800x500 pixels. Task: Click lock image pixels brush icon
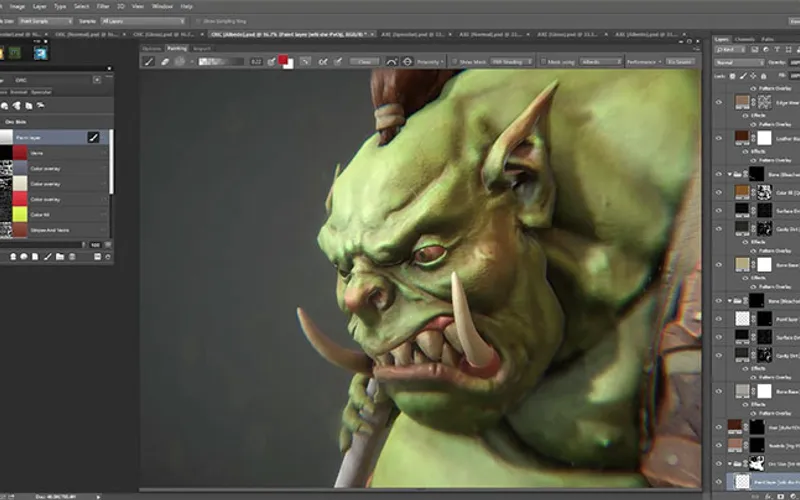pyautogui.click(x=743, y=76)
